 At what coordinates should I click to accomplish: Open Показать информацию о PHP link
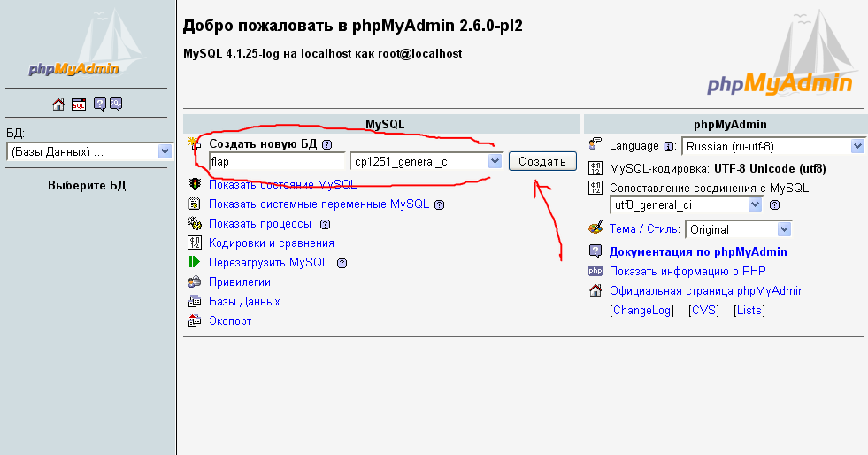point(687,271)
